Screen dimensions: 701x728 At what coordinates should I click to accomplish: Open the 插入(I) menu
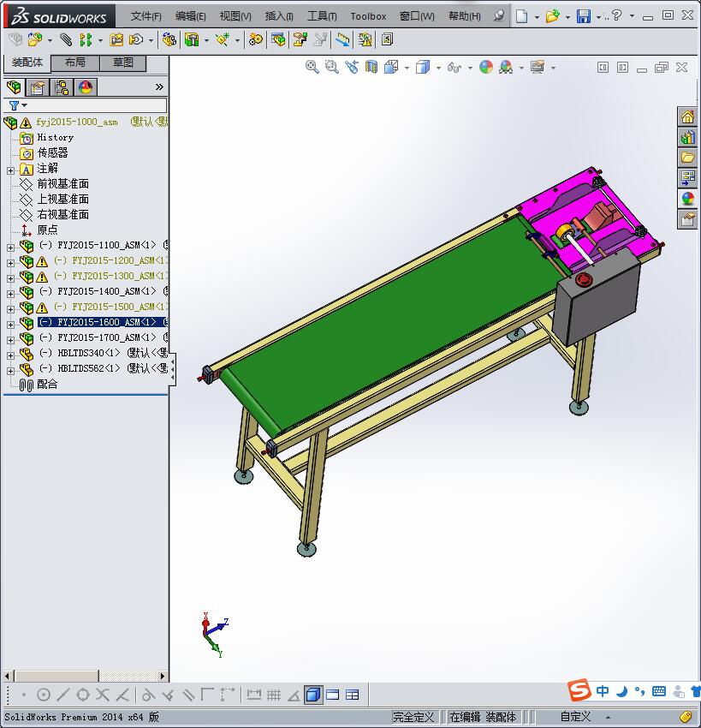[279, 16]
